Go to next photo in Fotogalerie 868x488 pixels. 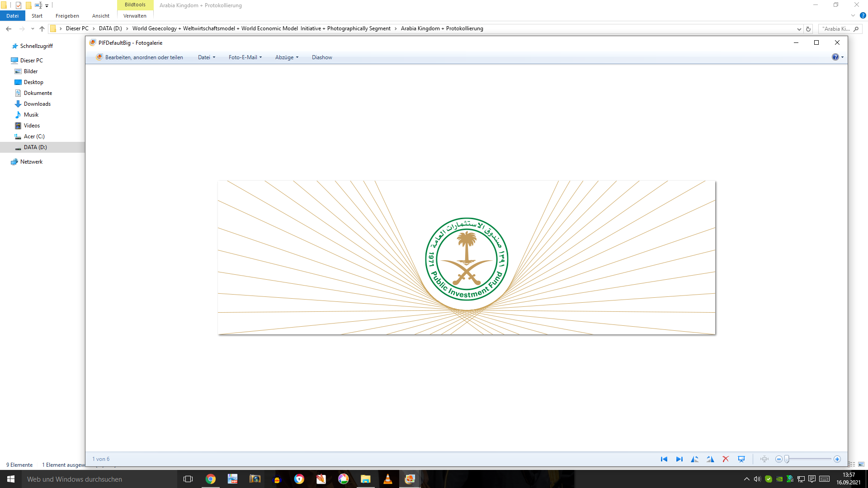point(679,459)
